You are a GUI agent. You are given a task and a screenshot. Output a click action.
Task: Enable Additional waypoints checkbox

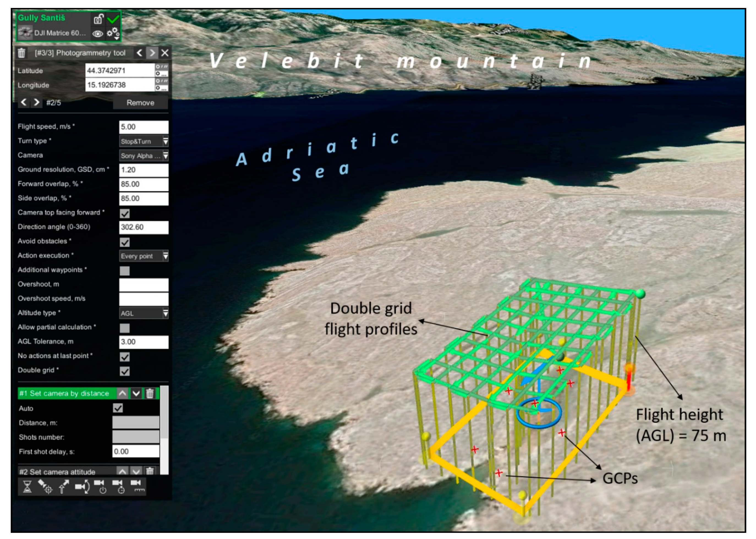tap(125, 271)
